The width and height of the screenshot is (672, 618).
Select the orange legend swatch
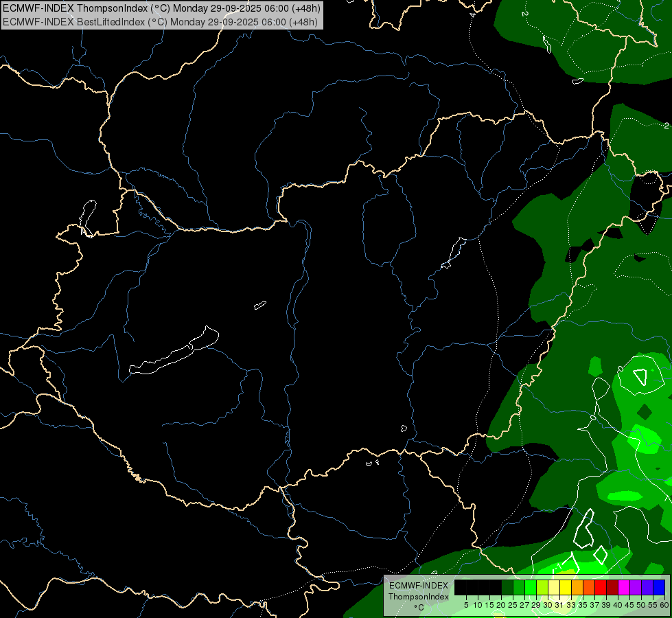(x=577, y=587)
